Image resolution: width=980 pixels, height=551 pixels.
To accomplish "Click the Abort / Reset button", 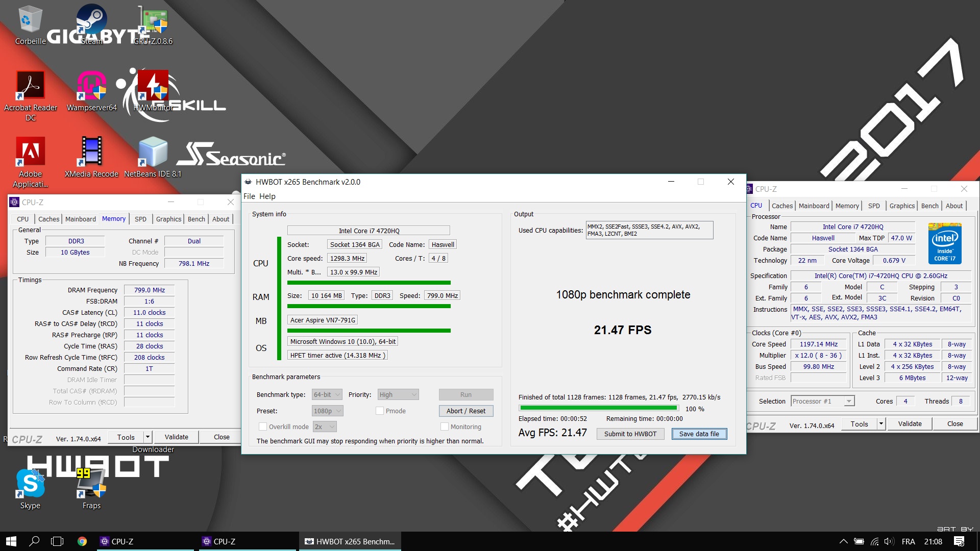I will pyautogui.click(x=466, y=411).
